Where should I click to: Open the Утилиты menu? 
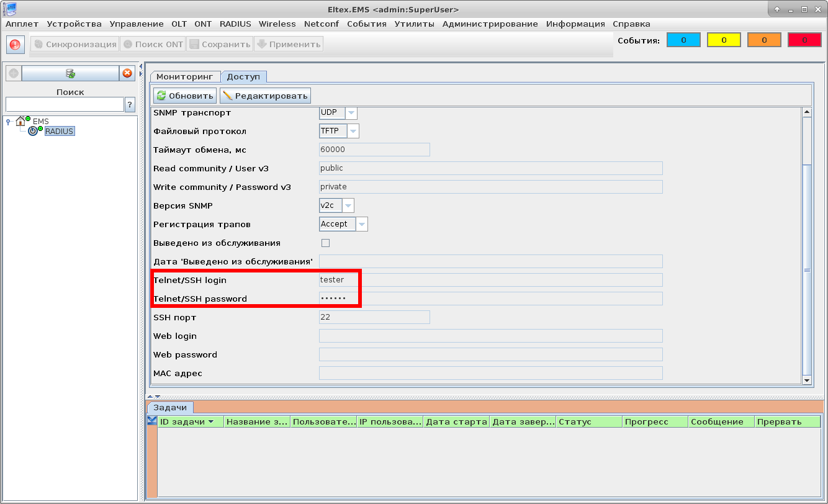pos(415,24)
